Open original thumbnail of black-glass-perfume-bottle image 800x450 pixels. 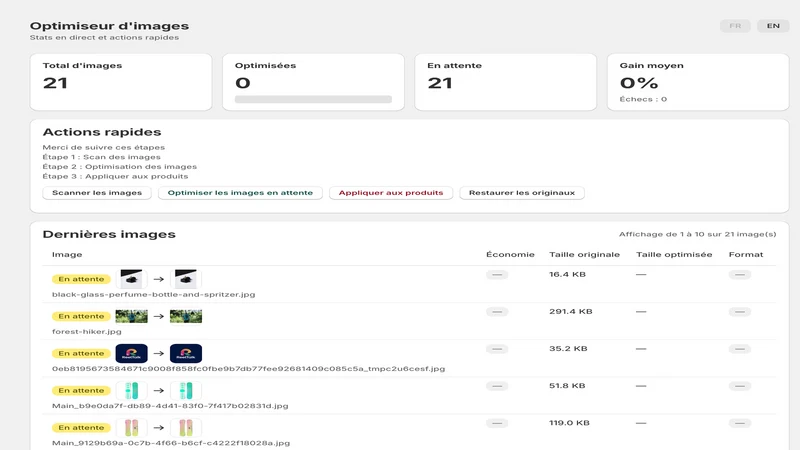click(132, 279)
